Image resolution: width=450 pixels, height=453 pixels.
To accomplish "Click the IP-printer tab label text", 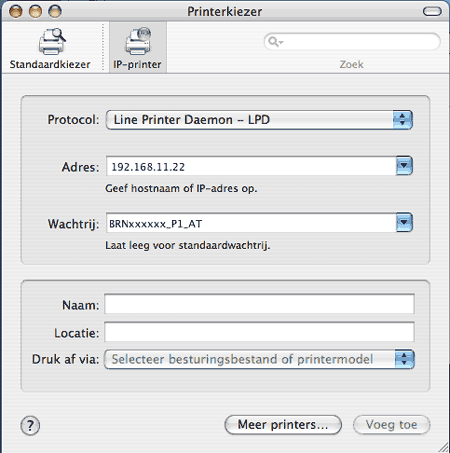I will 137,64.
